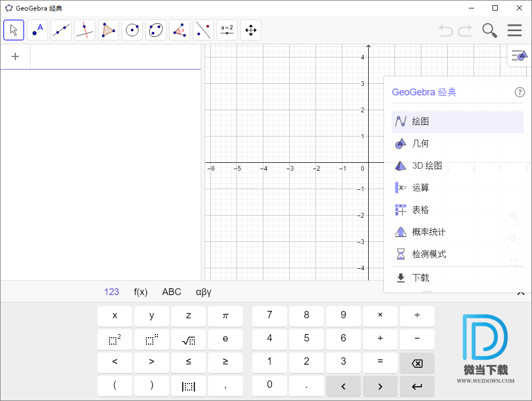Image resolution: width=532 pixels, height=401 pixels.
Task: Toggle the style bar button
Action: [x=519, y=55]
